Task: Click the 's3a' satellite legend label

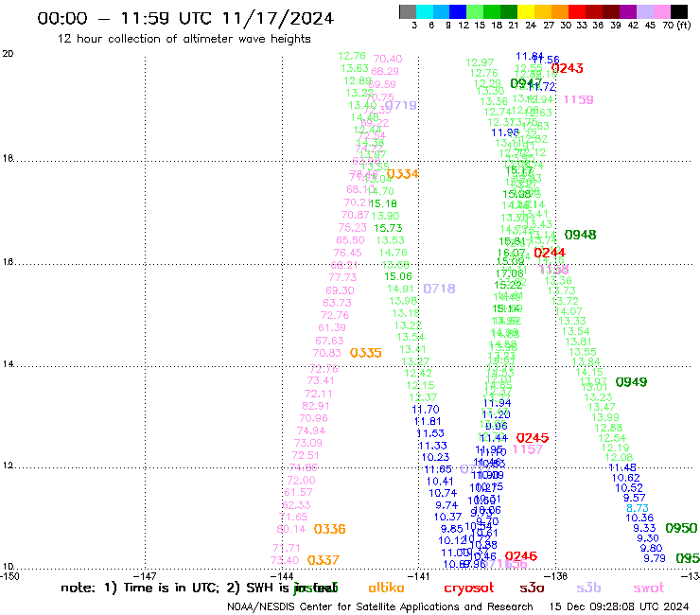Action: click(x=532, y=588)
